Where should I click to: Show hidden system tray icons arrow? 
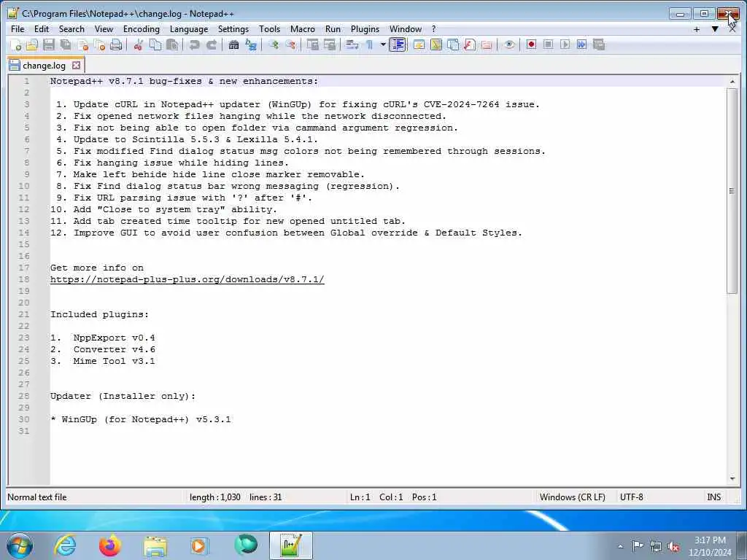(x=620, y=546)
